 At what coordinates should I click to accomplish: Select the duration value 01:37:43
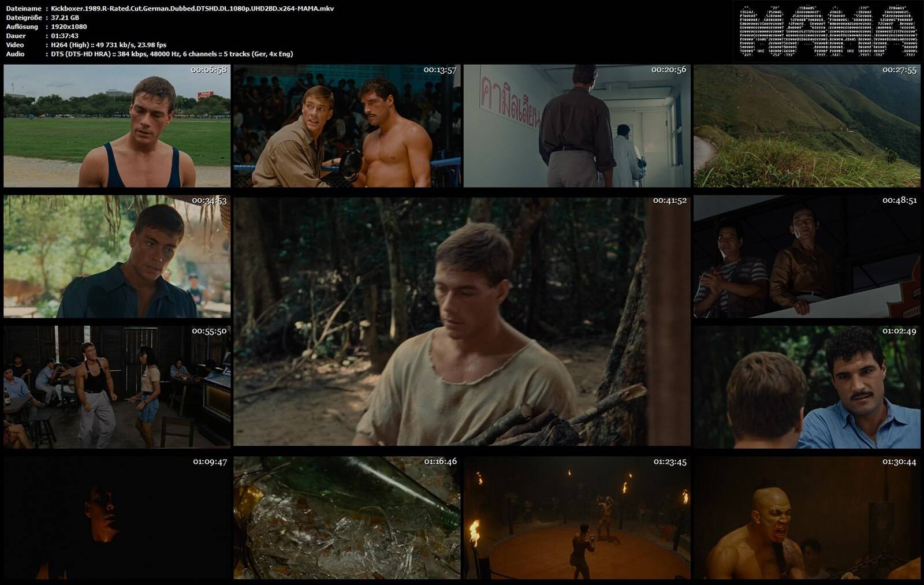65,36
